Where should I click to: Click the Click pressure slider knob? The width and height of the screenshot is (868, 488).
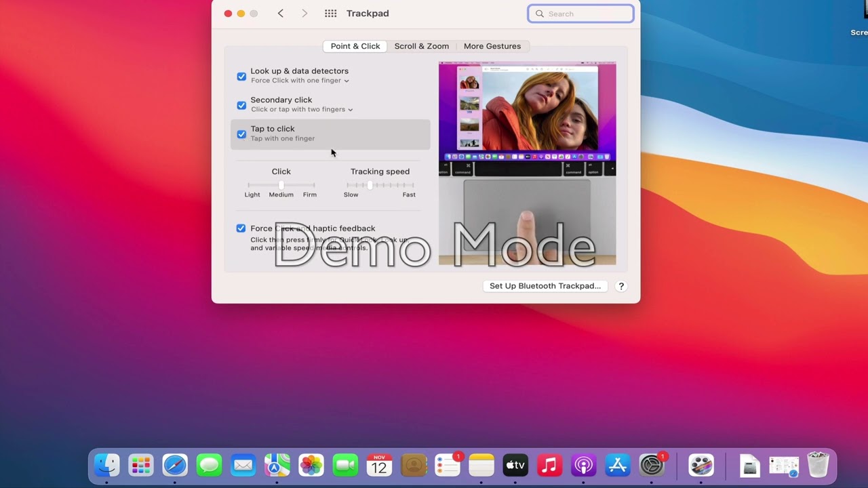(x=281, y=185)
